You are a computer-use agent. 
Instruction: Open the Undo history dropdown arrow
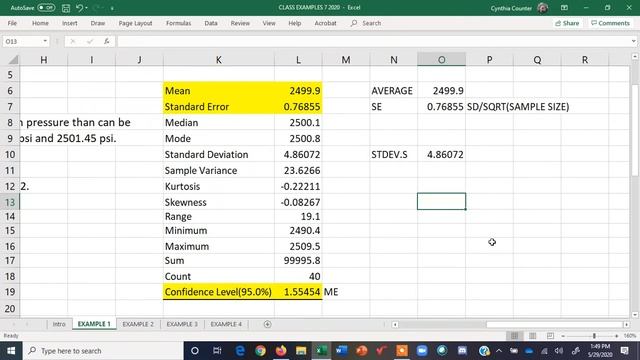[87, 8]
